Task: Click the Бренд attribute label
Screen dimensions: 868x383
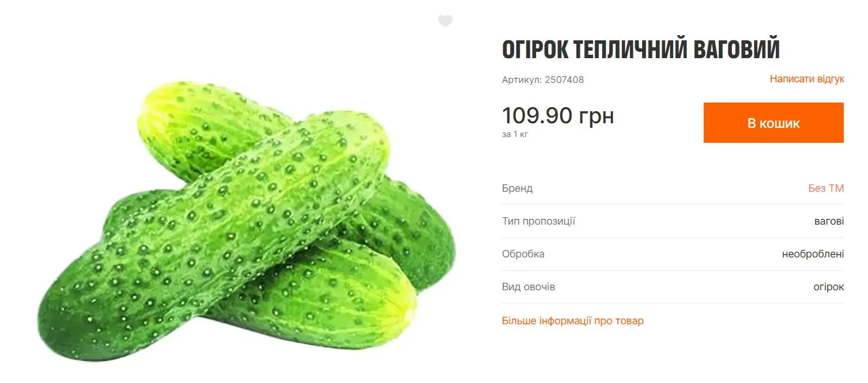Action: point(517,188)
